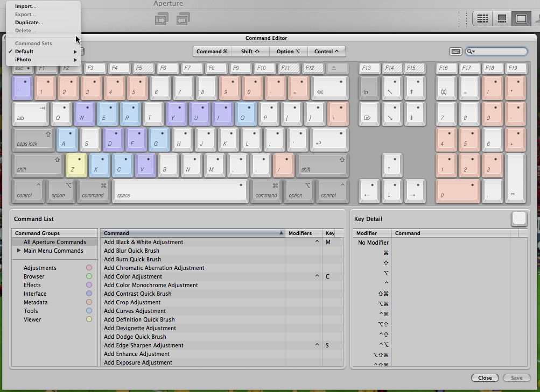Select Add Crop Adjustment command
This screenshot has width=540, height=392.
point(222,302)
